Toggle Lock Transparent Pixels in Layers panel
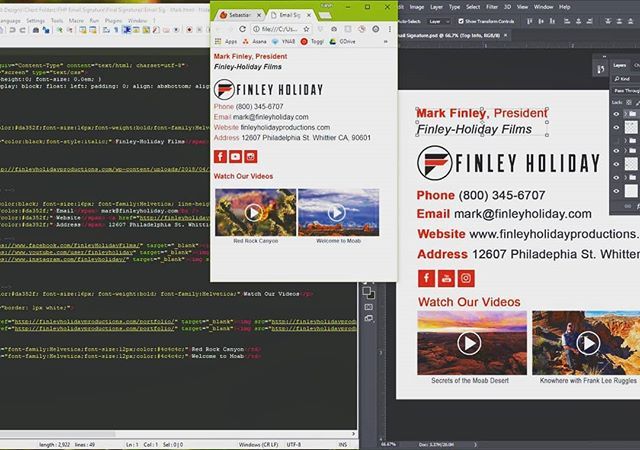 (x=629, y=102)
